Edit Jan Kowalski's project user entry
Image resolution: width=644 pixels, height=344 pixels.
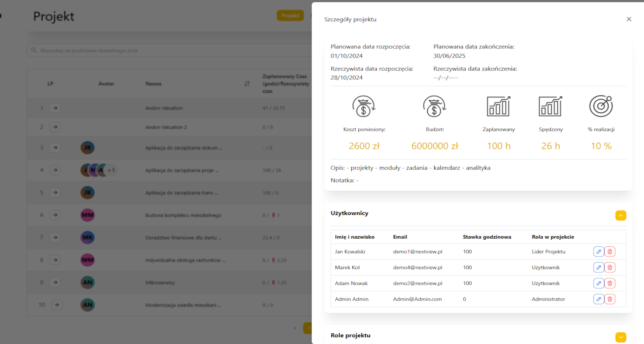(x=598, y=252)
